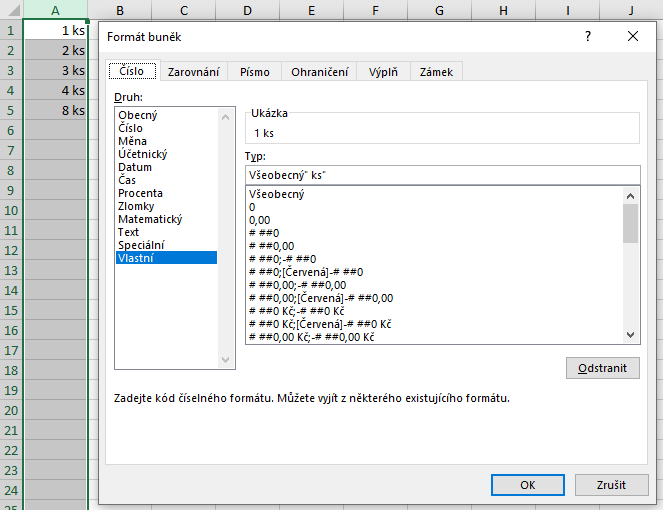Click the help question mark icon
663x510 pixels.
tap(588, 36)
